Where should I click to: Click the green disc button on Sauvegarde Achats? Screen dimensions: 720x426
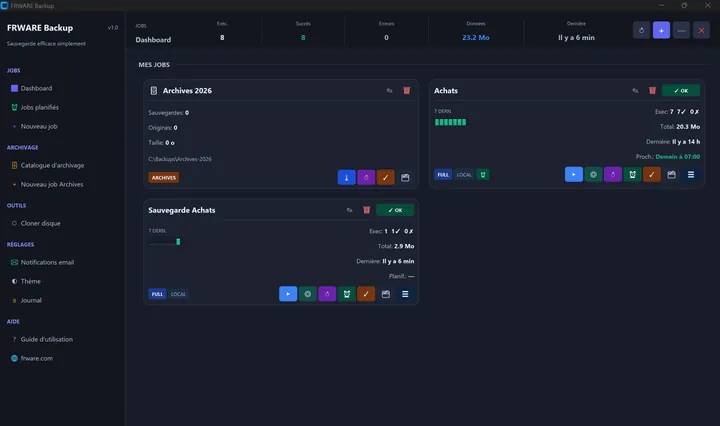pyautogui.click(x=308, y=294)
